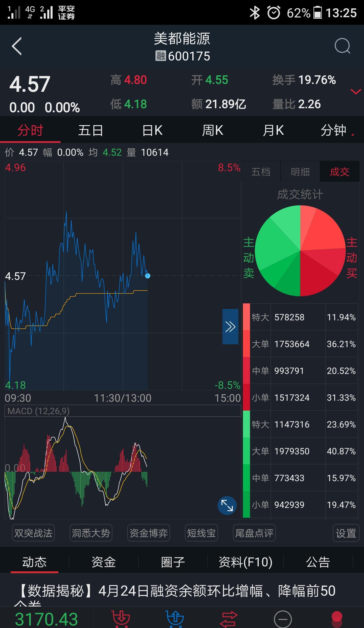Open the 设置 settings button

346,533
